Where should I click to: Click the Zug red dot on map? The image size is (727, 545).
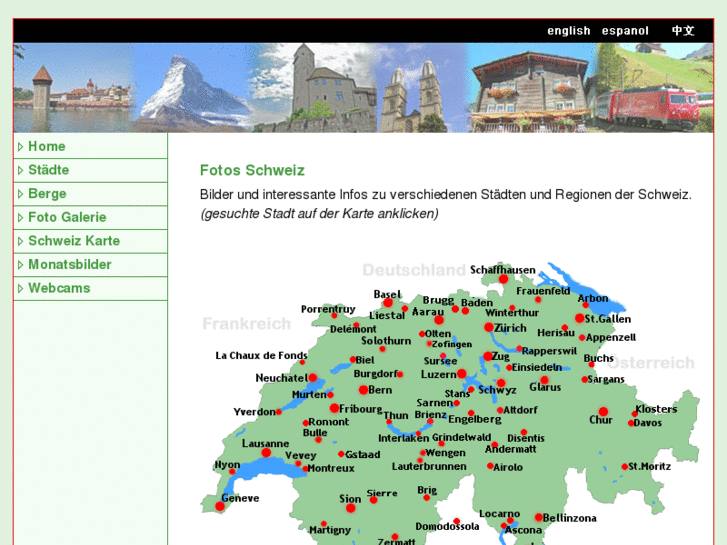point(488,356)
